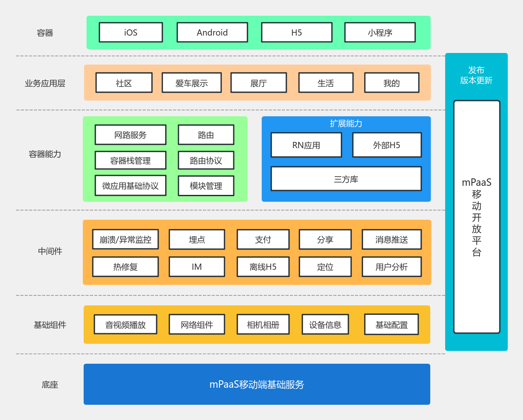
Task: Click the 路由 box
Action: click(206, 135)
